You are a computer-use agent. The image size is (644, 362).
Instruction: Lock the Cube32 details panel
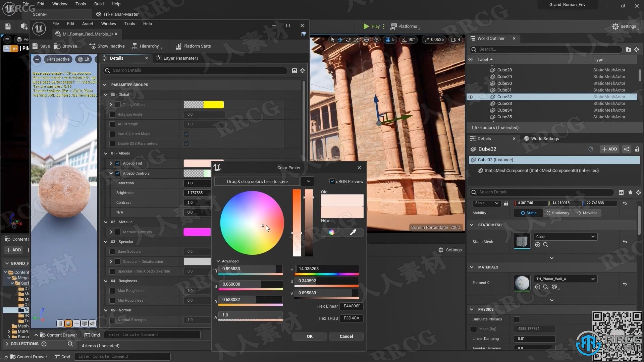tap(637, 149)
